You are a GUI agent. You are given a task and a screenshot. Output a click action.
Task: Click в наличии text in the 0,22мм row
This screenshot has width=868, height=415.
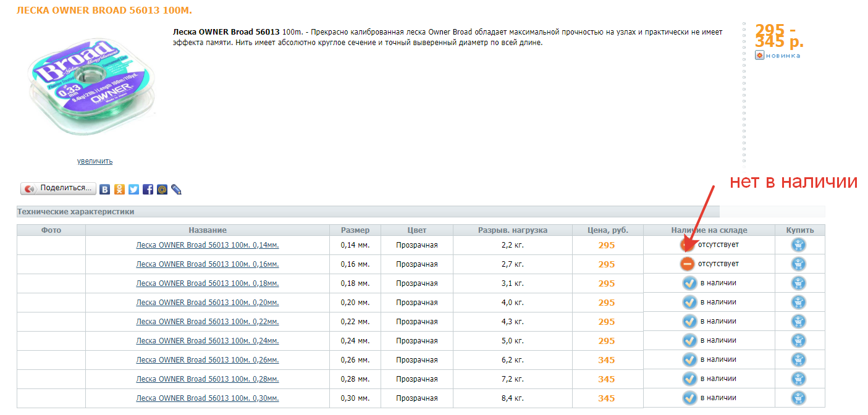pyautogui.click(x=718, y=321)
